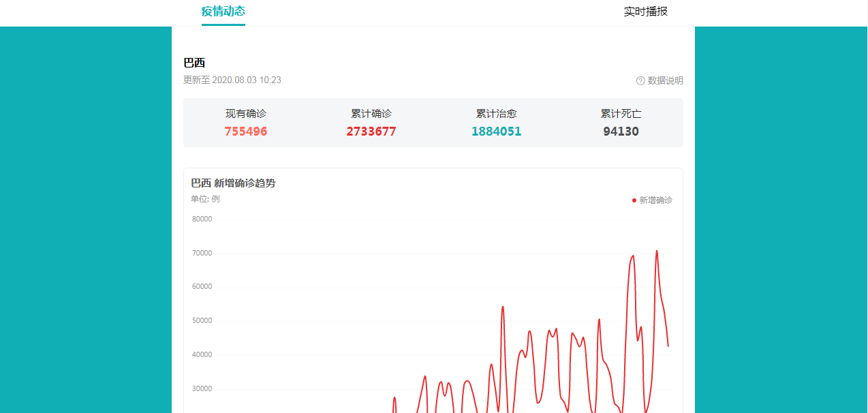The image size is (868, 413).
Task: Toggle the 新增确诊 legend item
Action: pyautogui.click(x=652, y=200)
